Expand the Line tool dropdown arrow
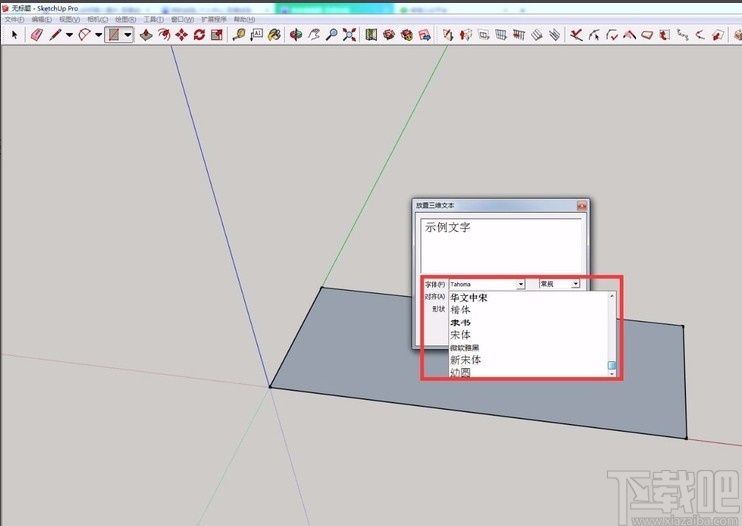This screenshot has height=526, width=742. (69, 35)
